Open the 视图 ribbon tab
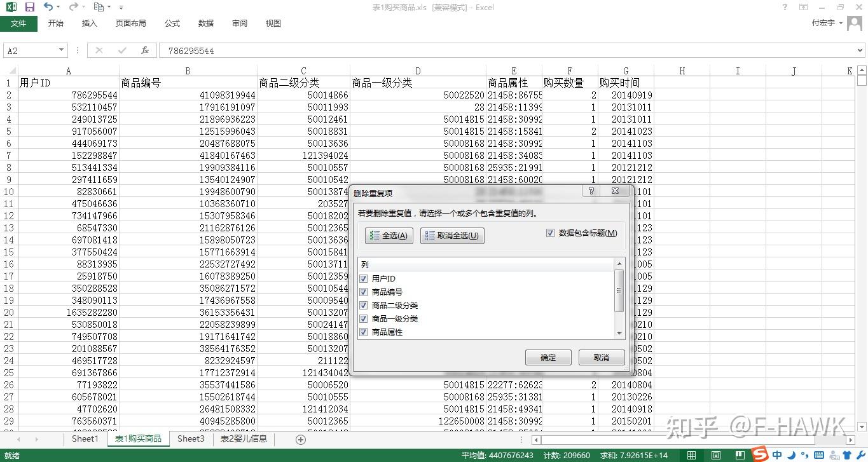Image resolution: width=868 pixels, height=462 pixels. tap(273, 24)
